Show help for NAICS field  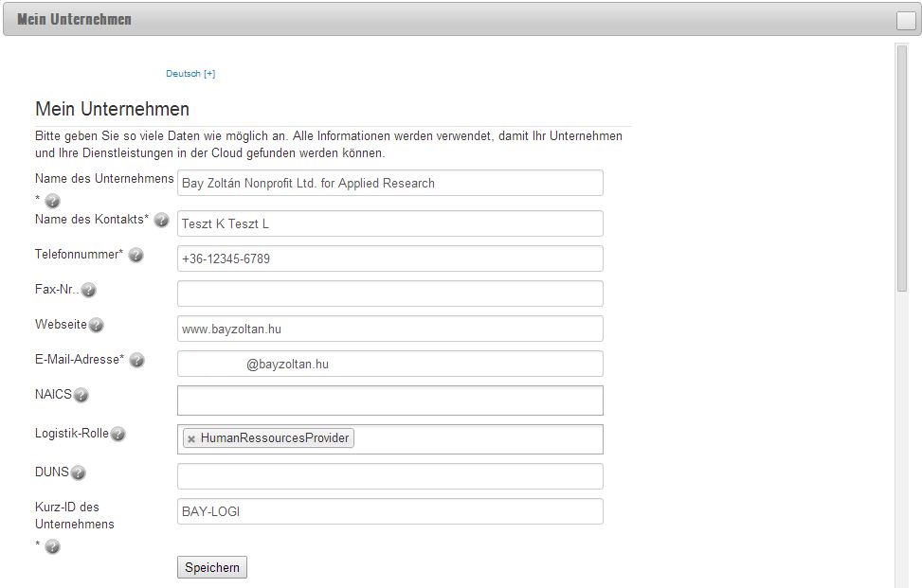[81, 395]
